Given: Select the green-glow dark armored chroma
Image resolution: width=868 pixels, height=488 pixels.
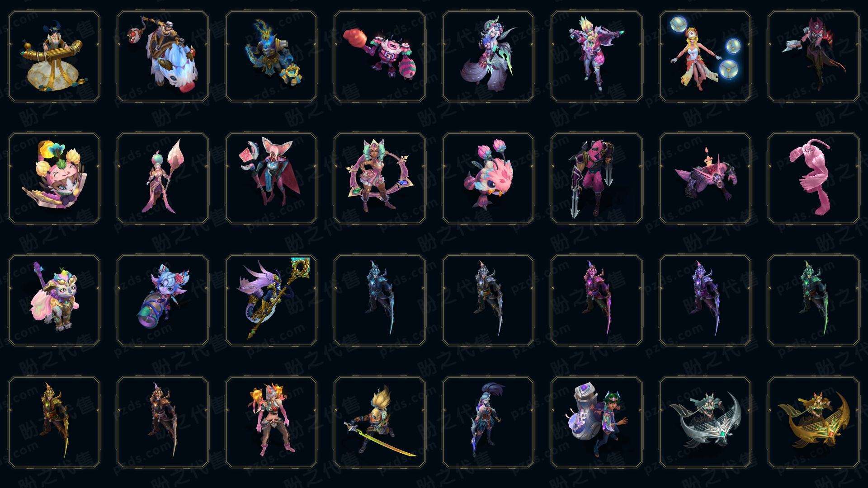Looking at the screenshot, I should click(x=814, y=300).
